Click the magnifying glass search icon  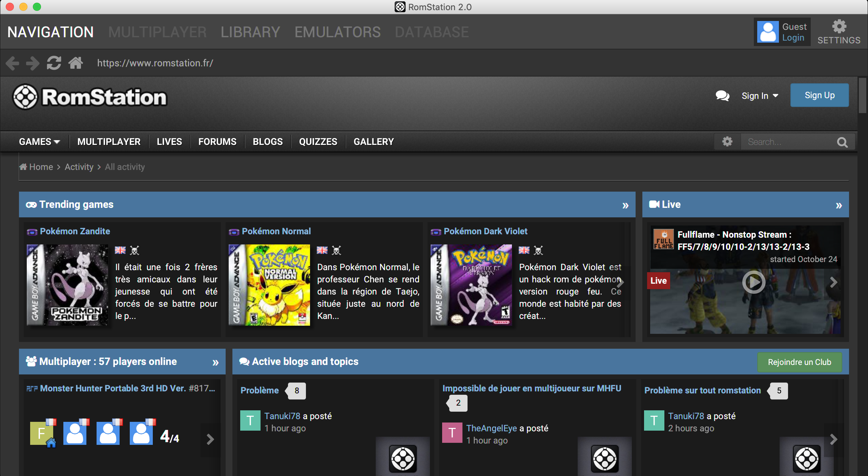click(x=842, y=142)
